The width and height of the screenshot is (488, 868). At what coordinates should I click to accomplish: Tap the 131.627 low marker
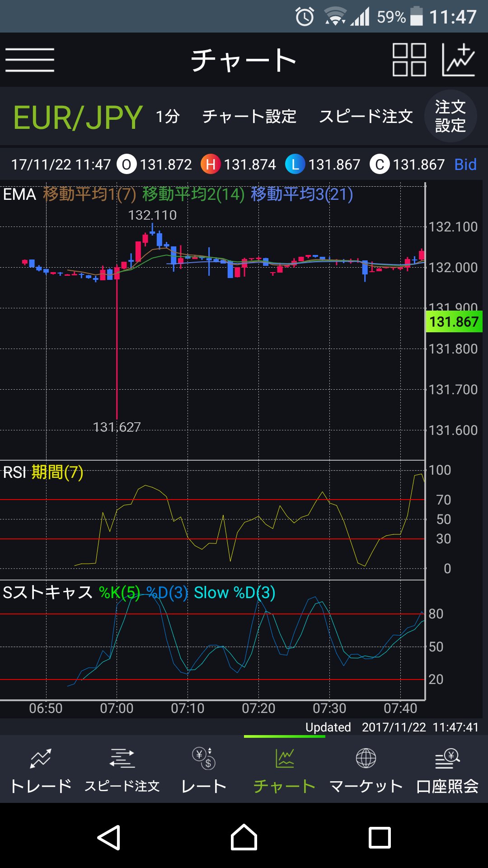coord(117,427)
